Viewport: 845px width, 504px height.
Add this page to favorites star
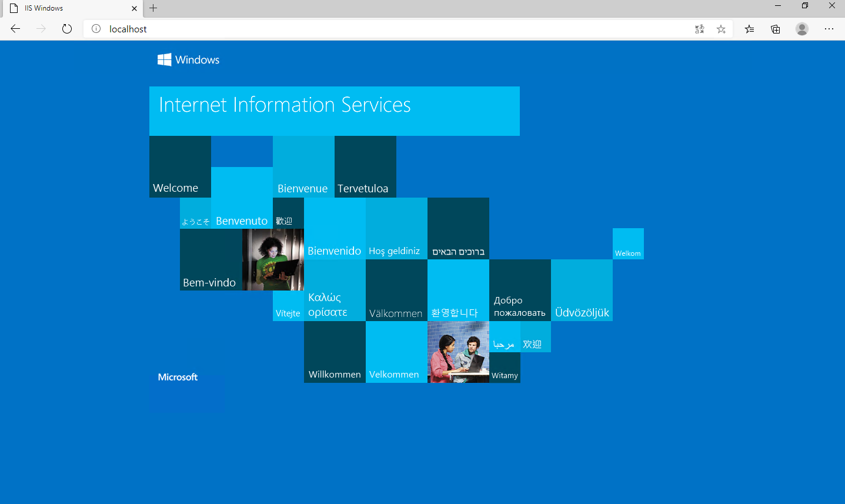pos(721,29)
